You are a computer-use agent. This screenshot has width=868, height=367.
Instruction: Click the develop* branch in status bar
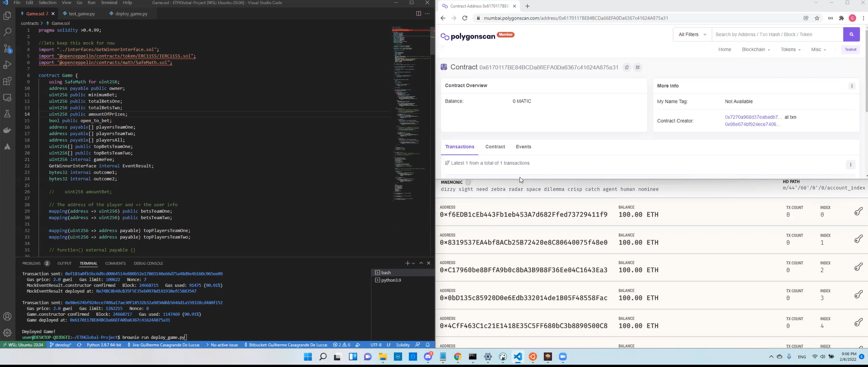[60, 345]
